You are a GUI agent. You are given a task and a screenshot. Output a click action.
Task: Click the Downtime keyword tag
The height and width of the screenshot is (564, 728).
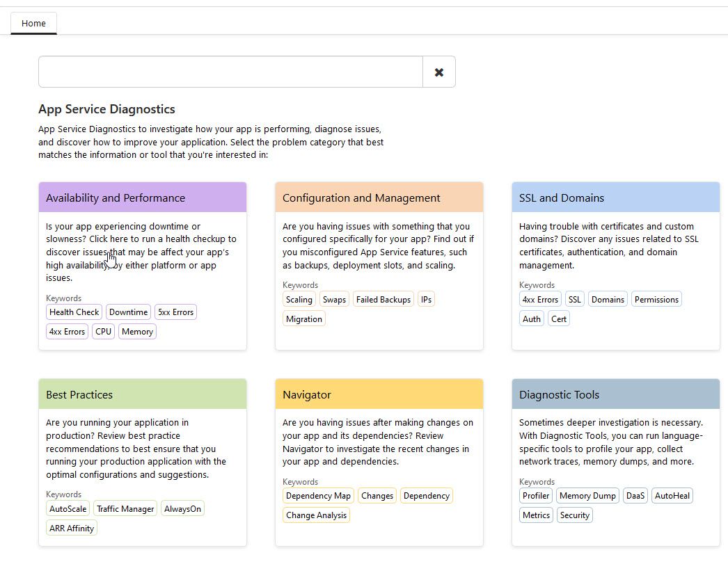(x=128, y=312)
